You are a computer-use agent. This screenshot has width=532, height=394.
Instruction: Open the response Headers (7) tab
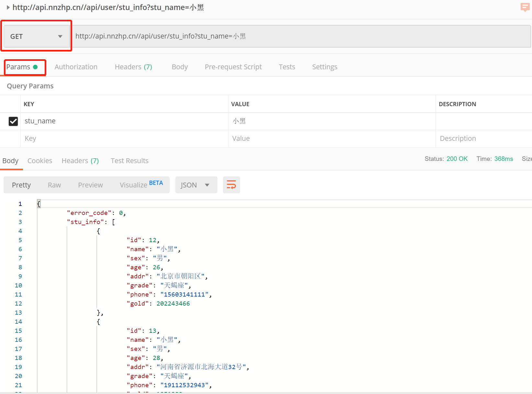[x=80, y=161]
